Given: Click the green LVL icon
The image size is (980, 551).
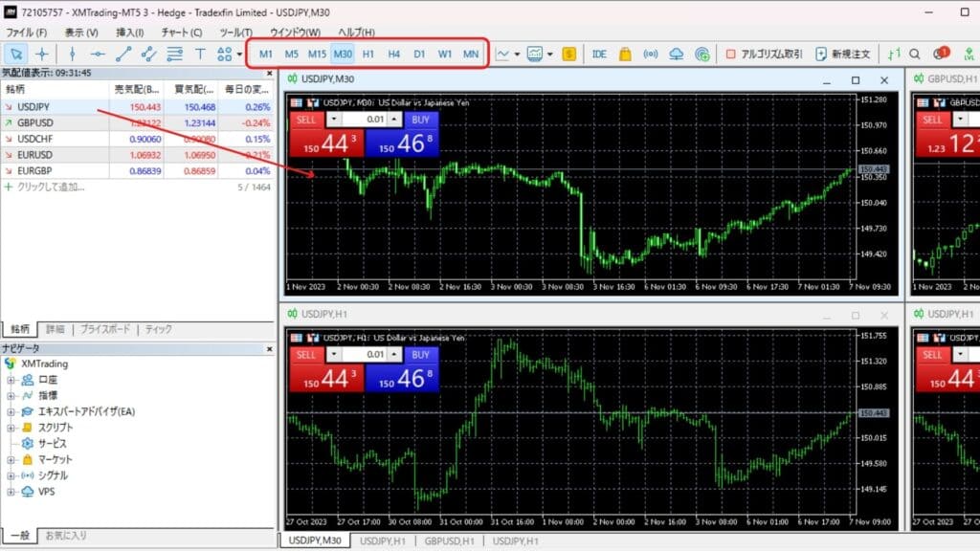Looking at the screenshot, I should (969, 55).
